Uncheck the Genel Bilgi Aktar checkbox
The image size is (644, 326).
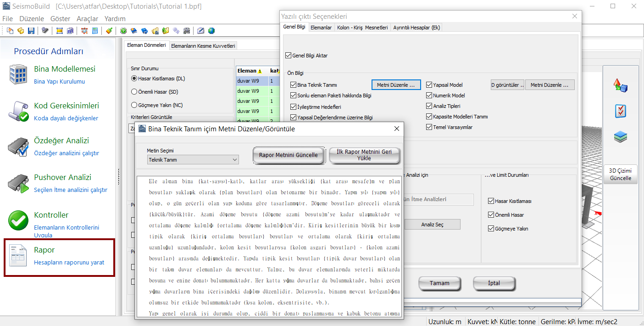click(x=288, y=56)
